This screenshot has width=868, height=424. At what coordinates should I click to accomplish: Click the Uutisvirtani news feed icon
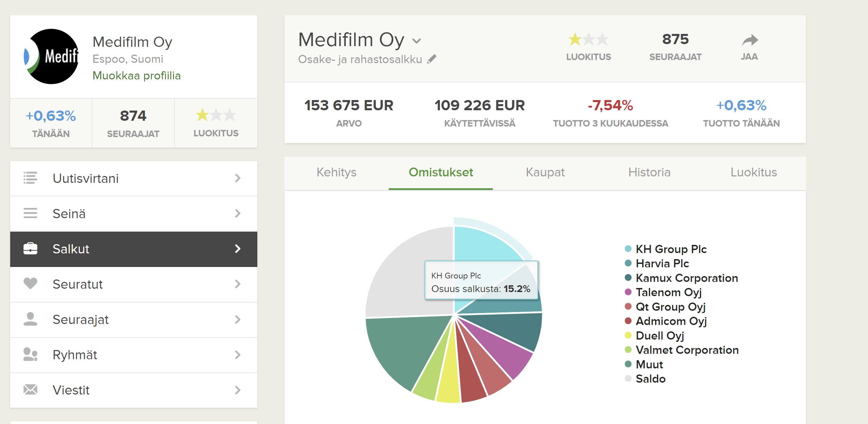click(x=30, y=178)
